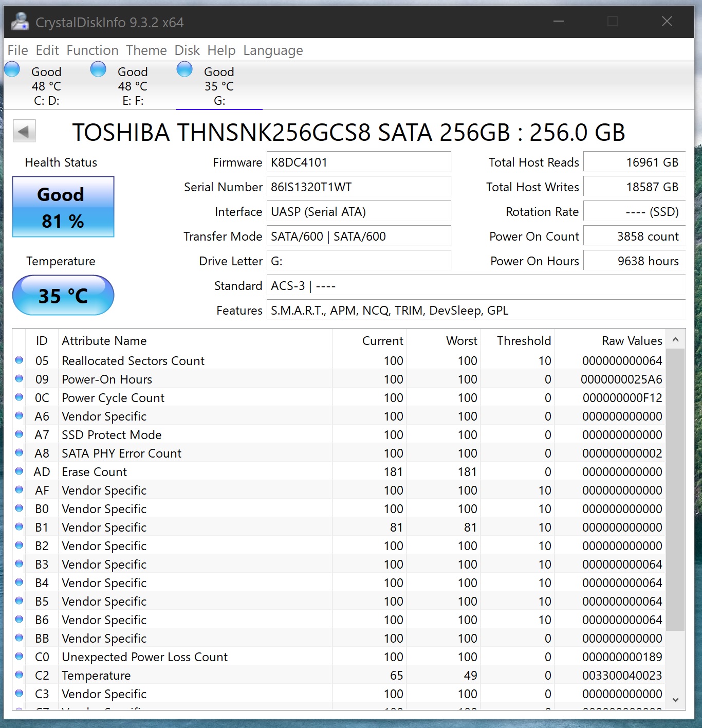Open the Disk menu
Viewport: 702px width, 728px height.
click(187, 50)
